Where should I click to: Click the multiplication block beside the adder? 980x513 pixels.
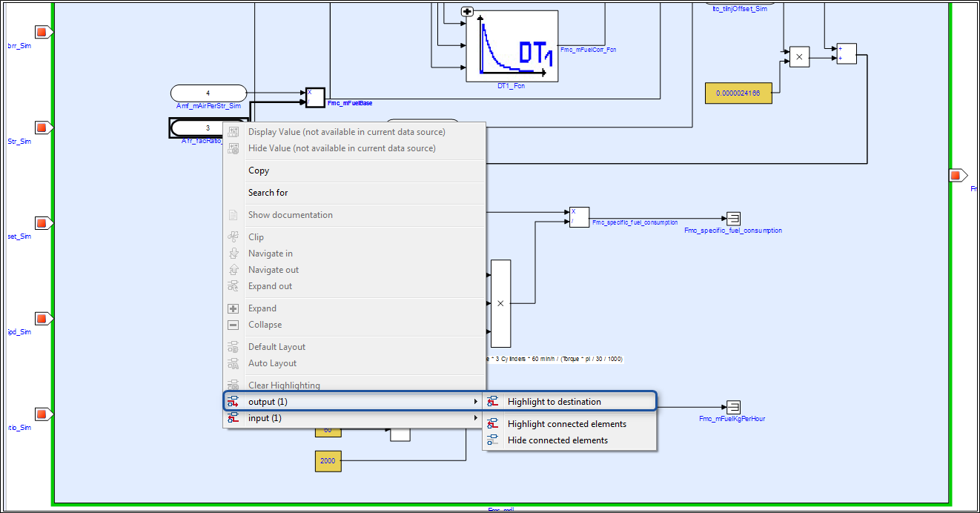coord(799,57)
